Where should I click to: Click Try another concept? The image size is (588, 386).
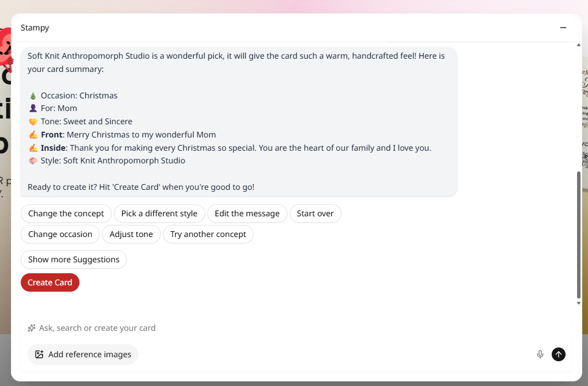(208, 234)
